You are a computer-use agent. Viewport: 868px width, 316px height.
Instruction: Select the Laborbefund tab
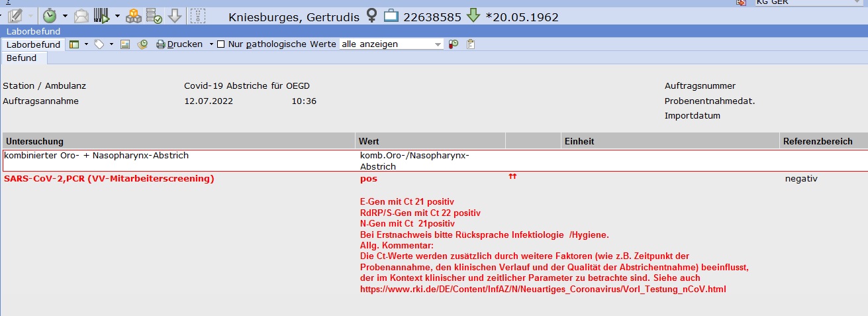[33, 44]
